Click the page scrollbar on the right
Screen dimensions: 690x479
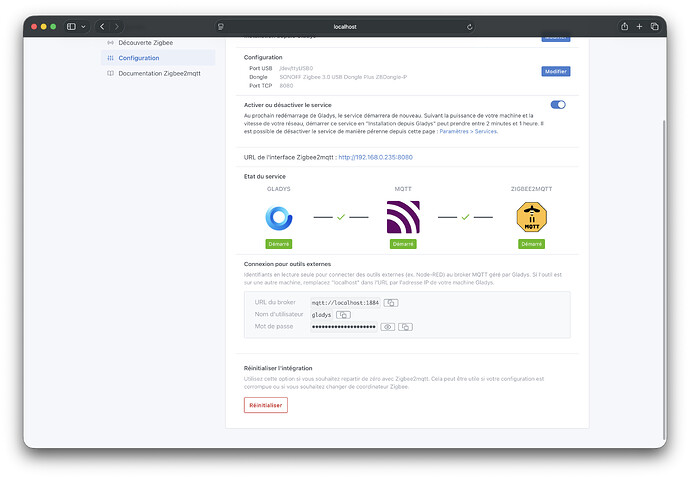[x=664, y=279]
